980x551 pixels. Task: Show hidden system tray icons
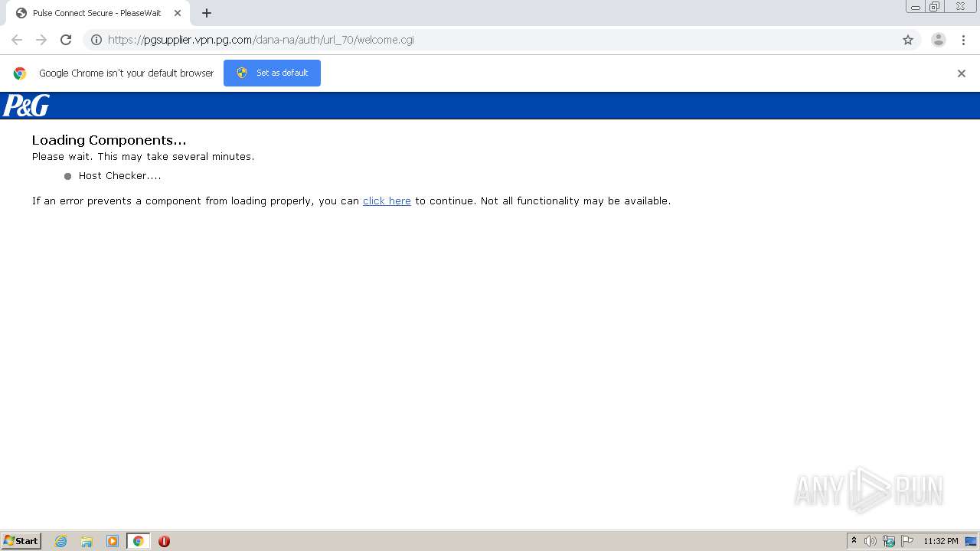(854, 540)
